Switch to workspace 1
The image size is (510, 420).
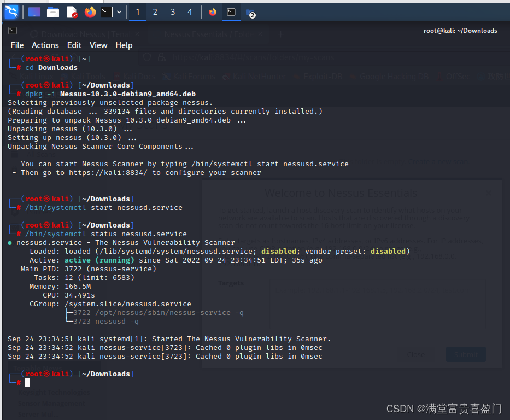(x=138, y=13)
